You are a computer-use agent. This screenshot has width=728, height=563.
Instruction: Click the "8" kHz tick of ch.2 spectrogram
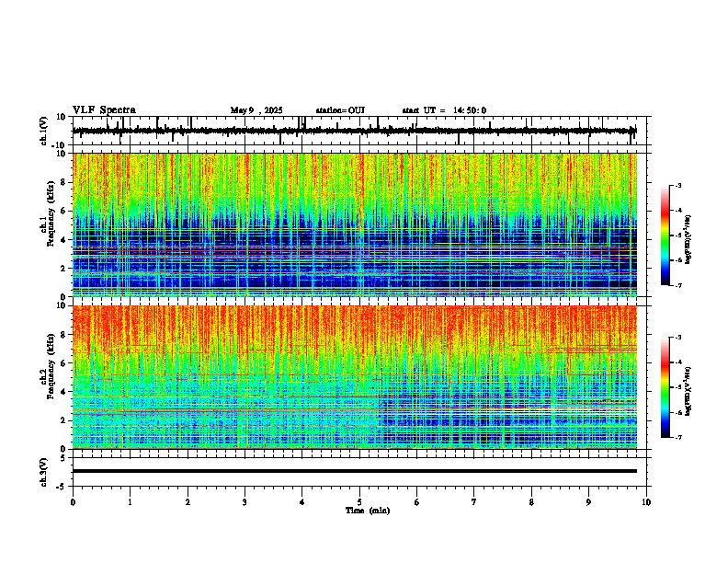64,335
